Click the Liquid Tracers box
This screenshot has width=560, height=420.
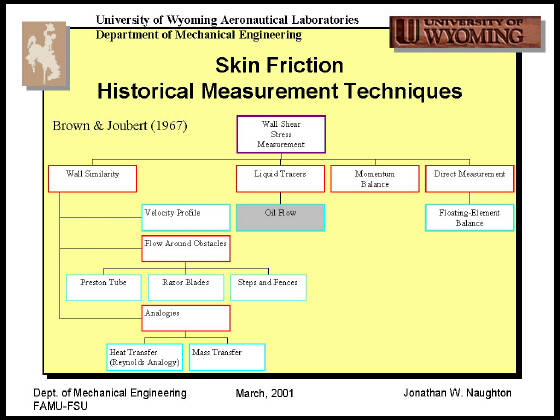pos(280,179)
